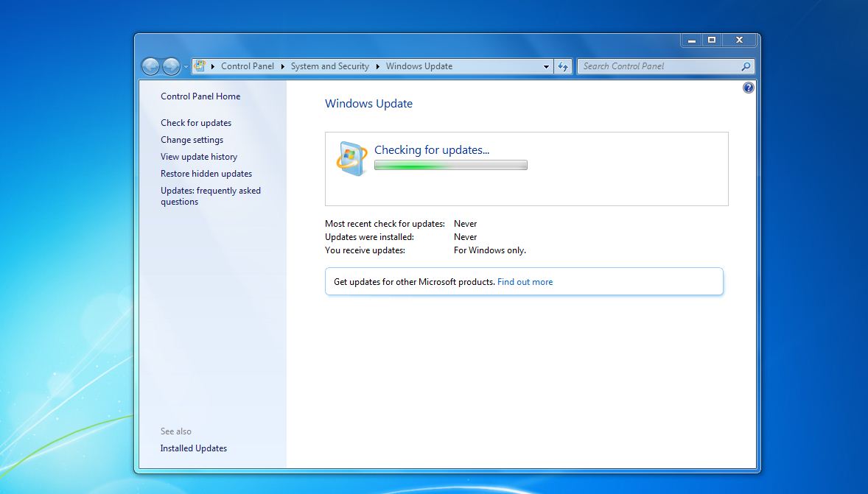Click the recent pages chevron next to navigation arrows
Screen dimensions: 868x494
[x=184, y=66]
